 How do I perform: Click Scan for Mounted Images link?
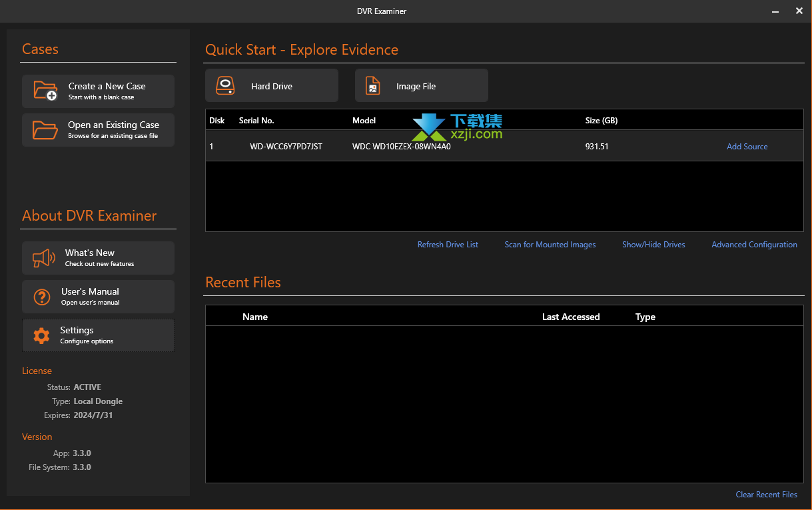pos(550,245)
